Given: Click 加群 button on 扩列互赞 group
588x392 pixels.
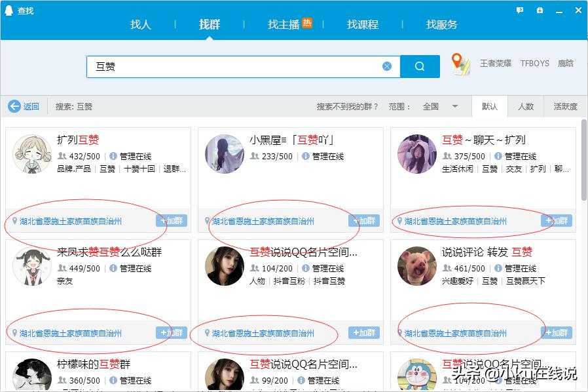Looking at the screenshot, I should point(172,221).
